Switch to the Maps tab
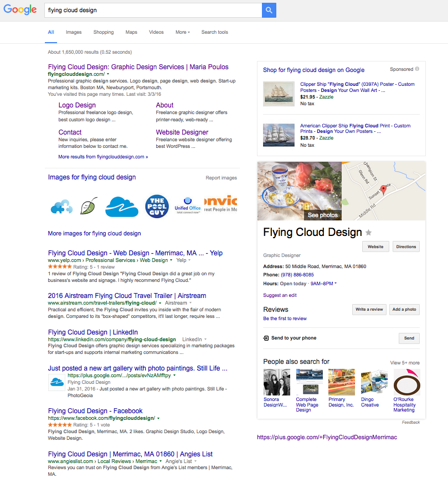Screen dimensions: 448x483 (131, 32)
